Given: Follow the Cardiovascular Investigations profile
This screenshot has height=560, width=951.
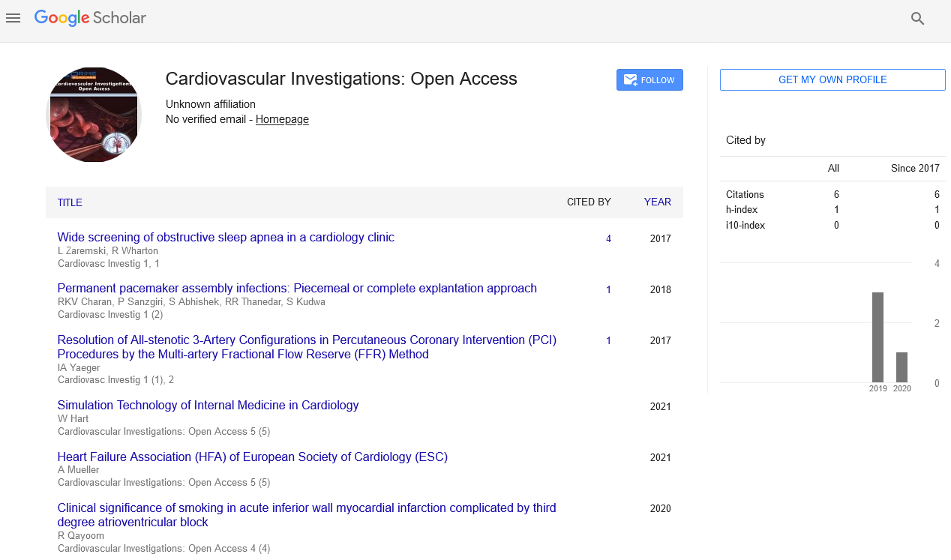Looking at the screenshot, I should (x=649, y=80).
